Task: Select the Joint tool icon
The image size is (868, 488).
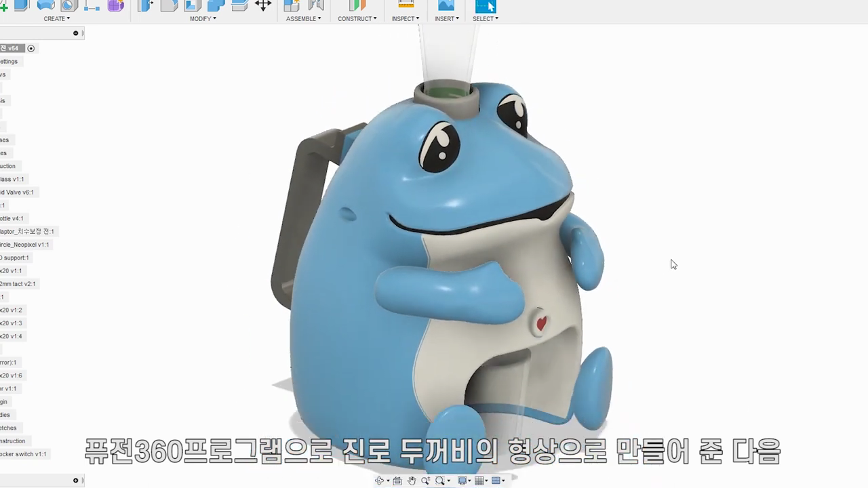Action: [315, 5]
